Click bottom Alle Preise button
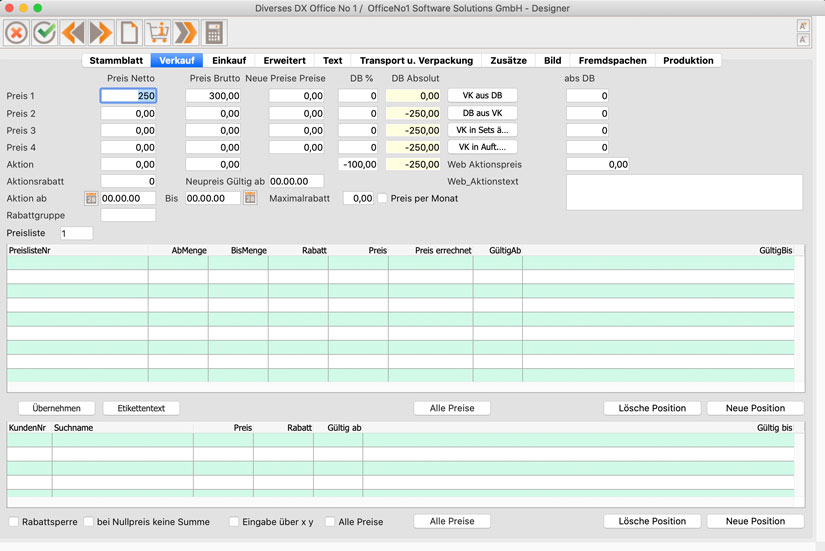The height and width of the screenshot is (551, 825). click(452, 521)
